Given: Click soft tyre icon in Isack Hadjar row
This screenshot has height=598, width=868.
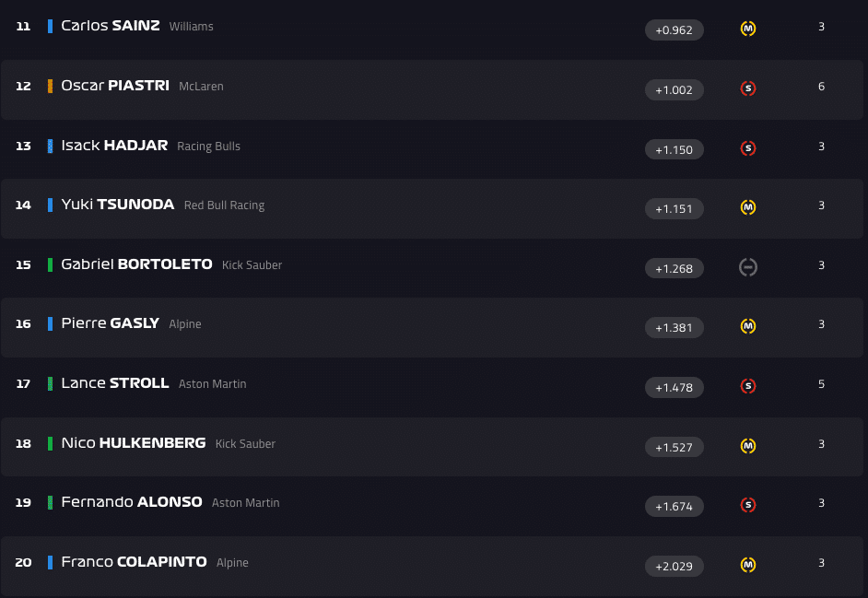Looking at the screenshot, I should click(x=748, y=147).
